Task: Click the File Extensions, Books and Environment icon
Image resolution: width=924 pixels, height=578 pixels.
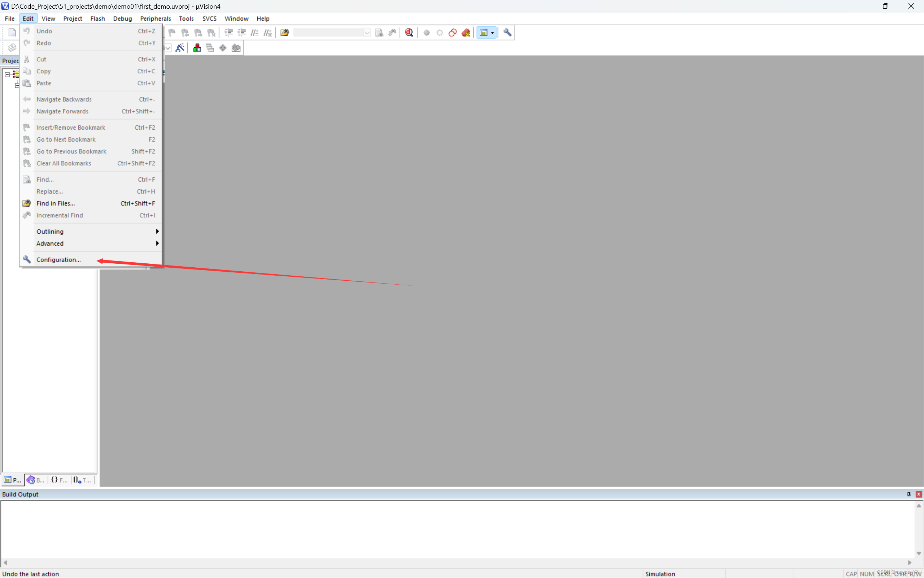Action: point(197,48)
